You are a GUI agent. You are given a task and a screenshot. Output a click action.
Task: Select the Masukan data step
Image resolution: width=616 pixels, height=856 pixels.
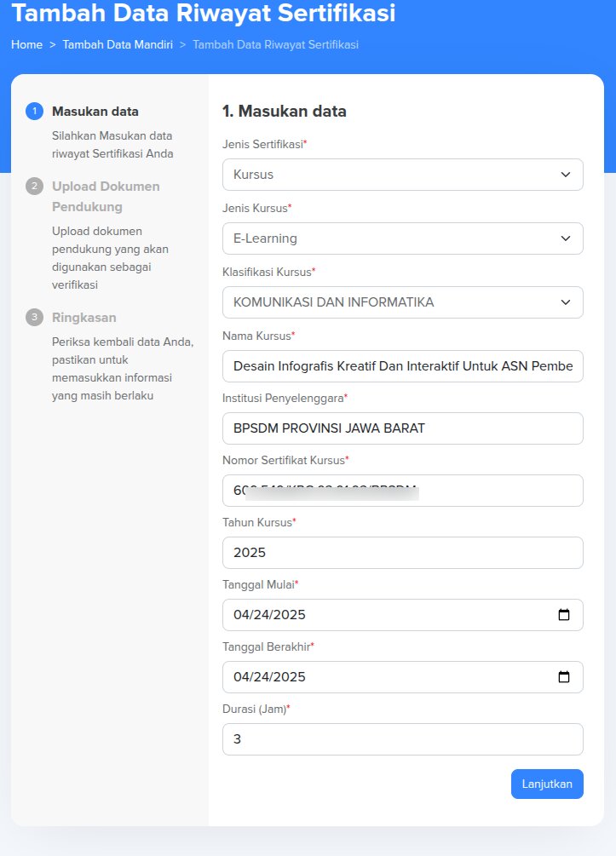95,112
